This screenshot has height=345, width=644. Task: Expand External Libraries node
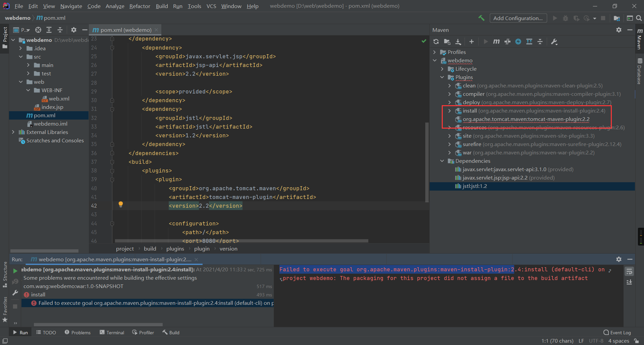13,132
